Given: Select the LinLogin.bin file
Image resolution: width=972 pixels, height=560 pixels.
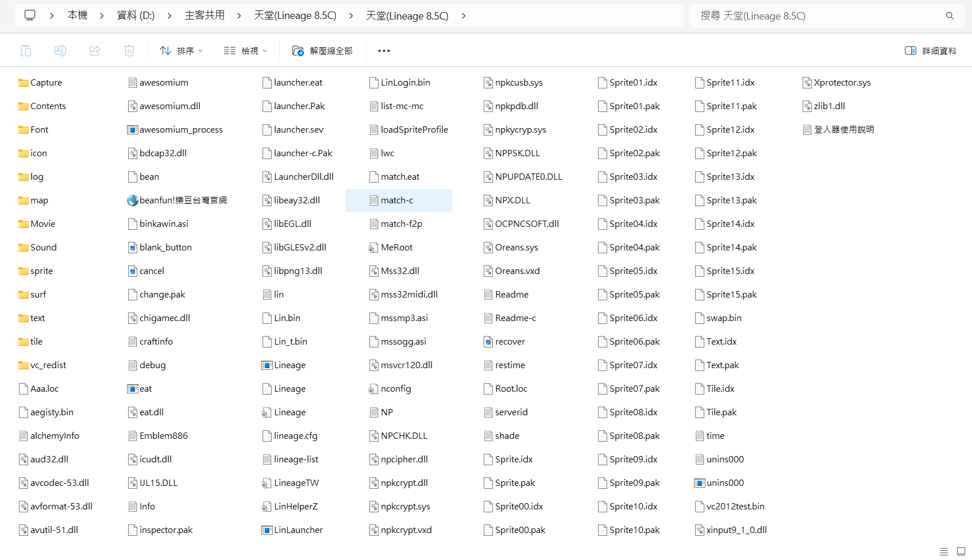Looking at the screenshot, I should click(399, 83).
